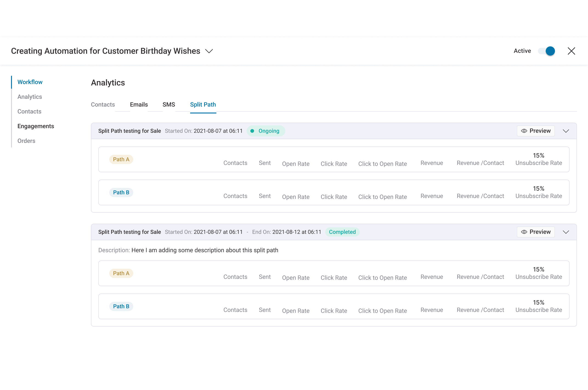Close the automation panel with X
This screenshot has width=588, height=390.
click(571, 51)
